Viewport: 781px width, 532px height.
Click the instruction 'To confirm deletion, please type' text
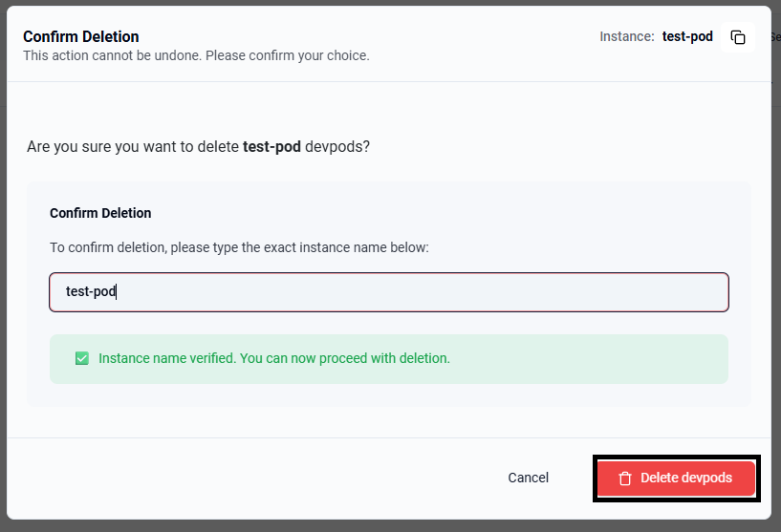[239, 247]
